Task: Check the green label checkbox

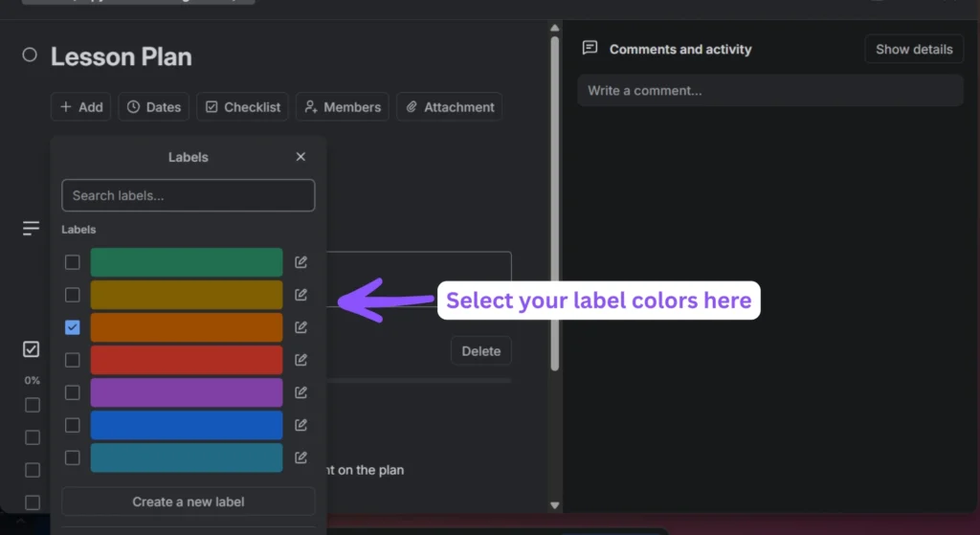Action: [73, 262]
